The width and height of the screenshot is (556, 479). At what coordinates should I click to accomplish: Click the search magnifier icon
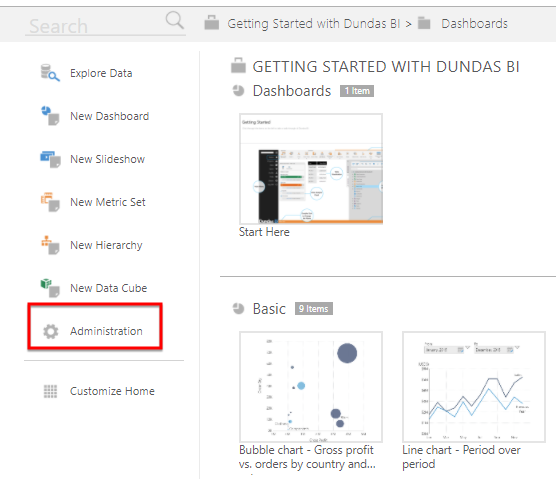tap(174, 20)
